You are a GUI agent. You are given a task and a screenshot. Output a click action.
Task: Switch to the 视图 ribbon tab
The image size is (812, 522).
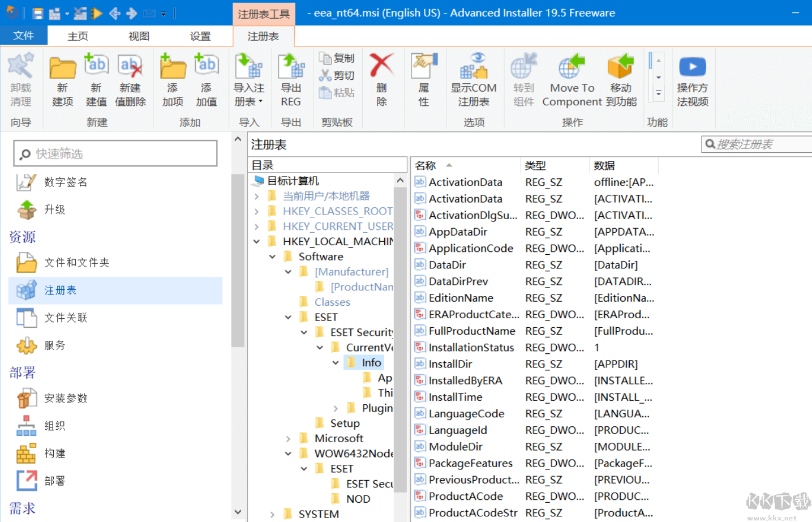pyautogui.click(x=138, y=35)
